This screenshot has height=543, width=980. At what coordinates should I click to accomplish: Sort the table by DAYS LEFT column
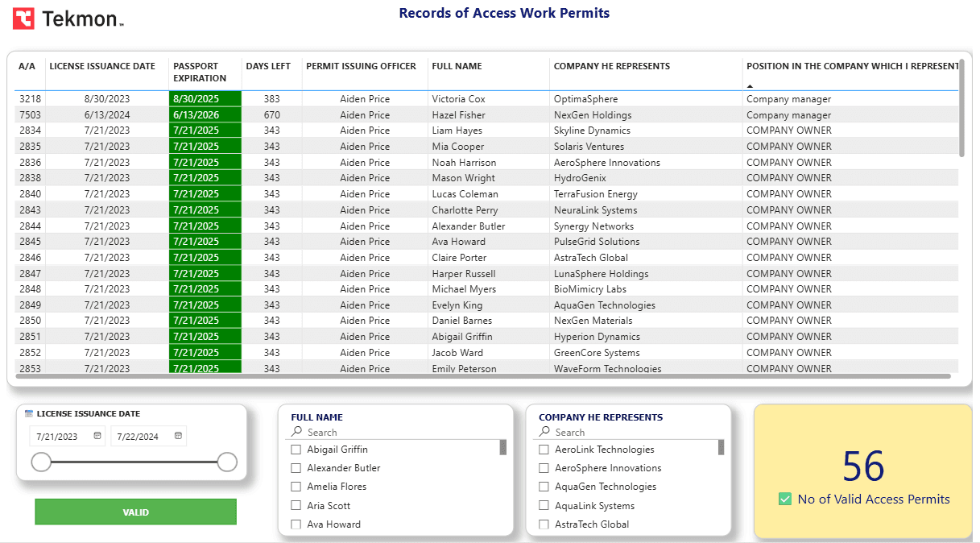pyautogui.click(x=271, y=66)
